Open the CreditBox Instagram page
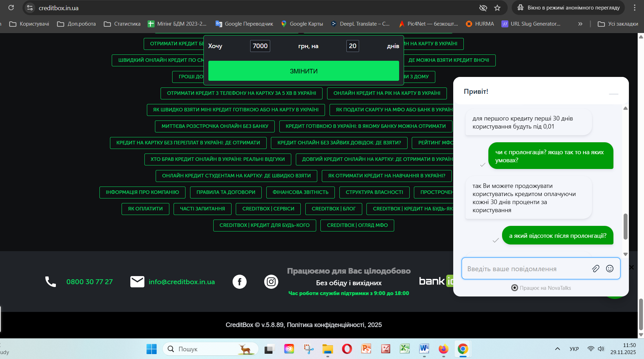 [271, 282]
